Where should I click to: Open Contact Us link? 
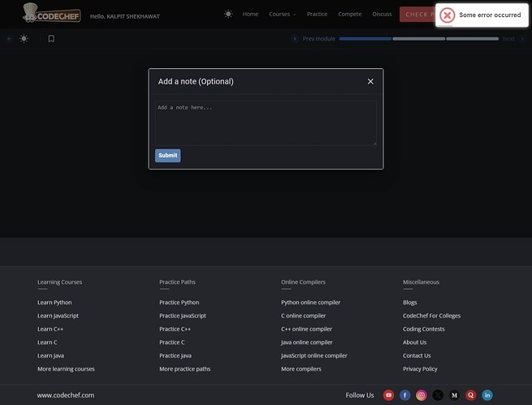[417, 355]
